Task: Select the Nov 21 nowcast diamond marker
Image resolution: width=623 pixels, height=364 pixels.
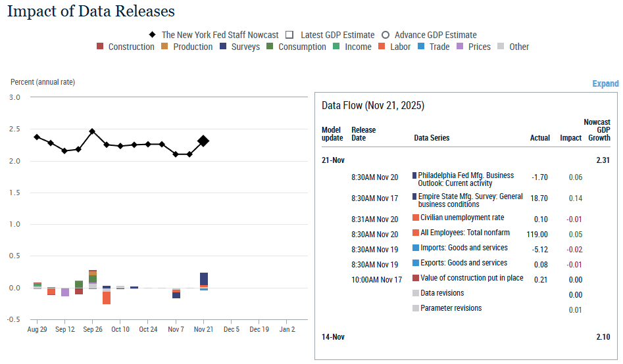Action: 203,141
